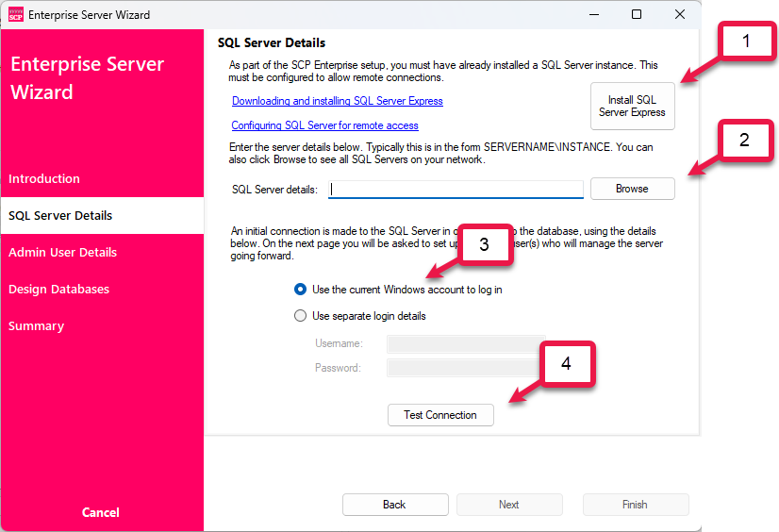The height and width of the screenshot is (532, 779).
Task: Open 'Downloading and installing SQL Server Express' link
Action: (x=338, y=101)
